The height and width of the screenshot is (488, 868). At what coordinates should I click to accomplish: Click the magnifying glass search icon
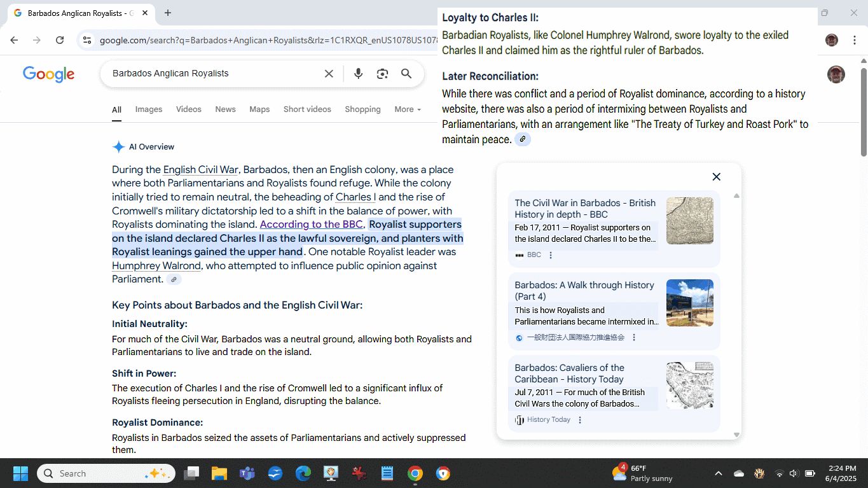[406, 74]
